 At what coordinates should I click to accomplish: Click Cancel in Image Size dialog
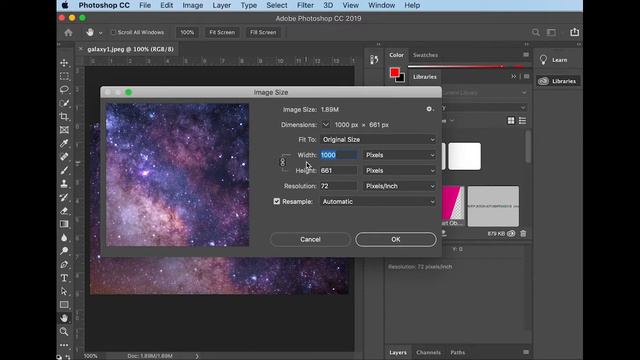pos(310,240)
